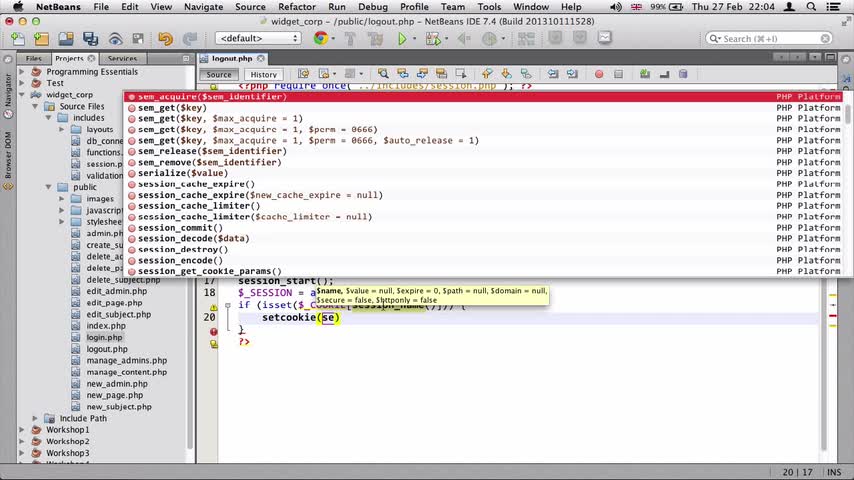
Task: Click the Chrome browser icon in toolbar
Action: pos(320,38)
